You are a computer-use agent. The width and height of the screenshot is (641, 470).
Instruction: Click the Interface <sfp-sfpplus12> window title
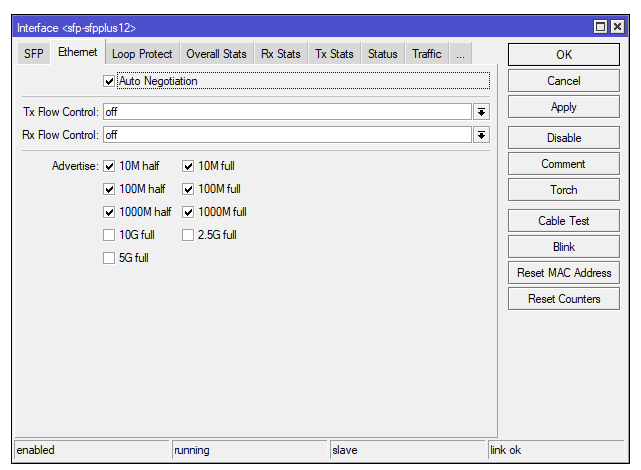click(76, 28)
